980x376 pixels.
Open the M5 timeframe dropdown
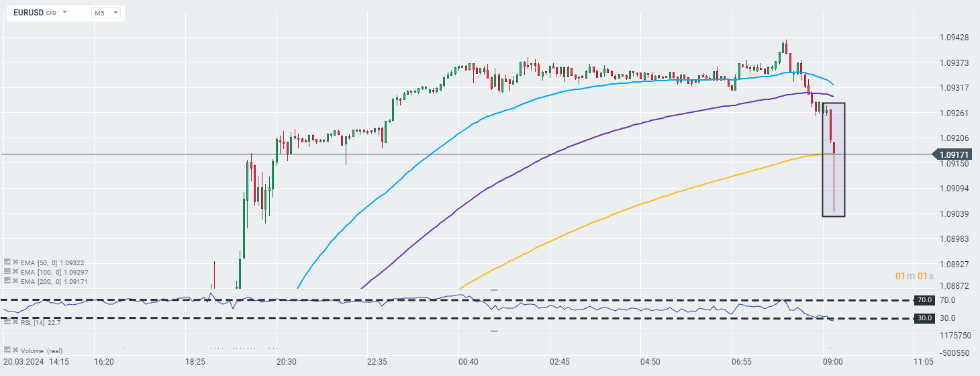point(106,13)
